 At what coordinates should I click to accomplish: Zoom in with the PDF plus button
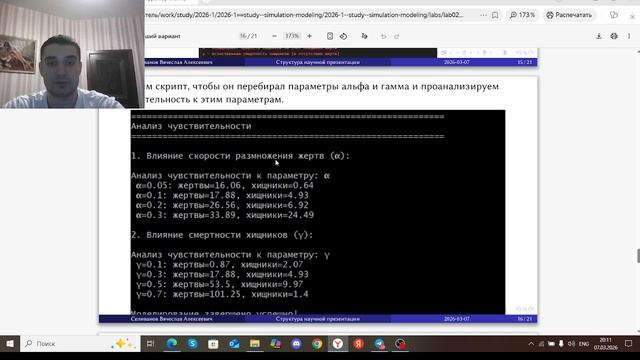(309, 36)
